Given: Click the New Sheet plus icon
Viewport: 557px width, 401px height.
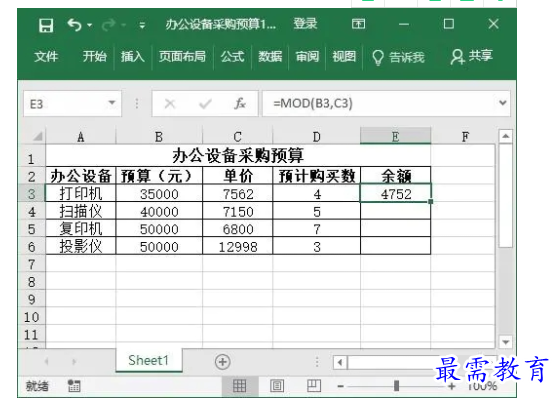Looking at the screenshot, I should (222, 362).
